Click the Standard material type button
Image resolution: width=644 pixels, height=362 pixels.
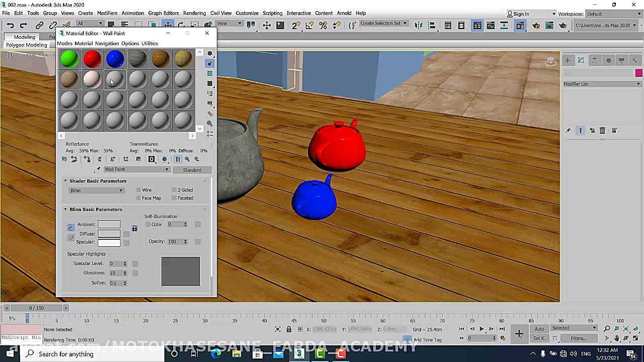click(x=192, y=170)
